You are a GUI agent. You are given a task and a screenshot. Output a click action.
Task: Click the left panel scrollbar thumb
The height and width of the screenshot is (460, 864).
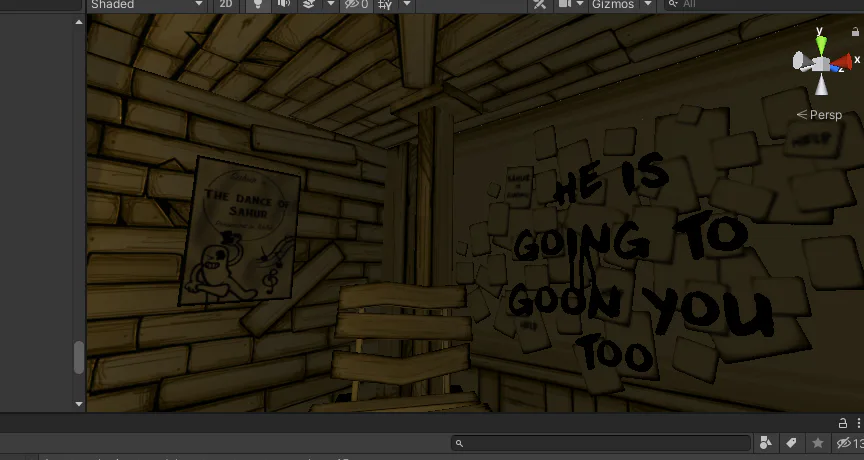click(79, 357)
